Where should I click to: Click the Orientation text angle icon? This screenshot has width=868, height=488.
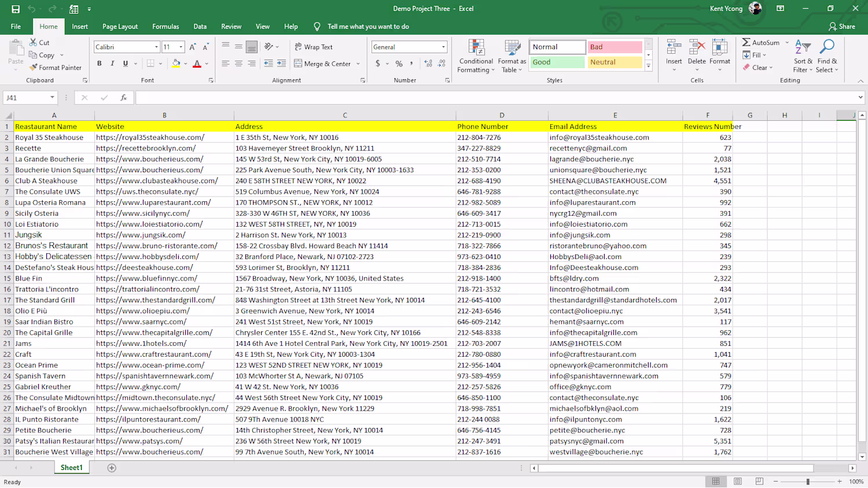(x=269, y=47)
